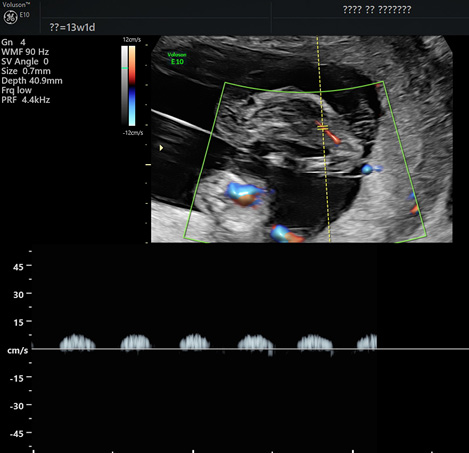This screenshot has width=469, height=453.
Task: Click the 13w1d gestational age field
Action: point(72,27)
